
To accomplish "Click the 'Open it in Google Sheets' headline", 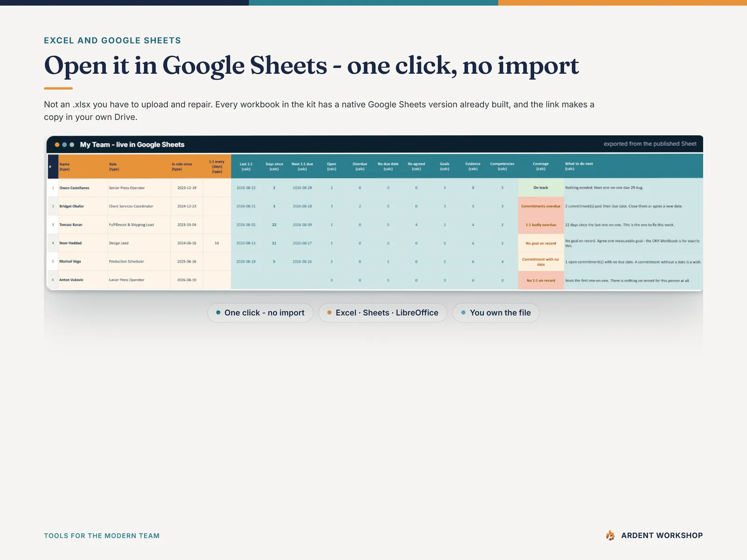I will (311, 65).
